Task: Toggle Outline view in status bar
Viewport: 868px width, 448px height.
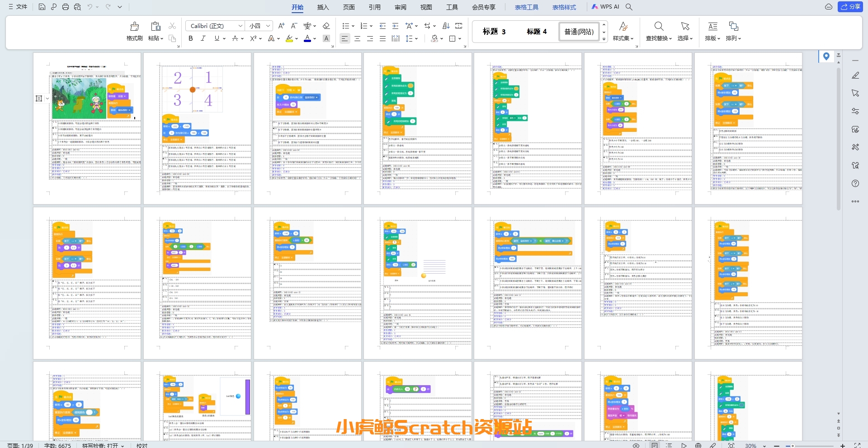Action: (x=669, y=445)
